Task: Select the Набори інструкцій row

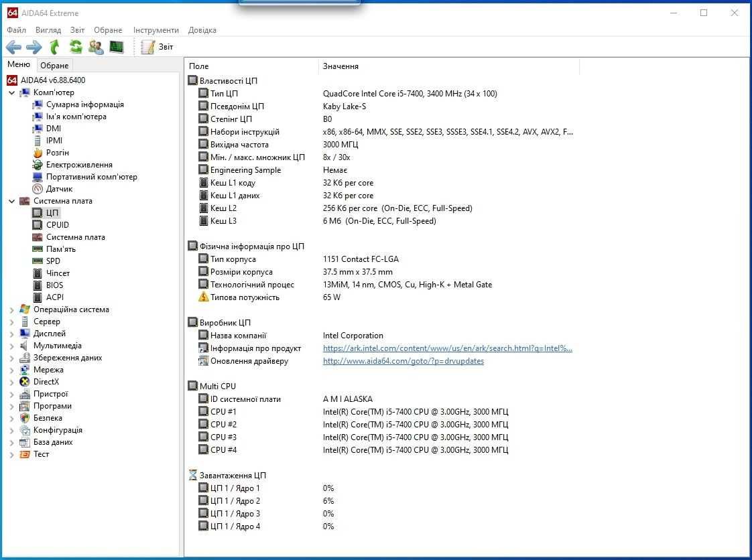Action: coord(383,132)
